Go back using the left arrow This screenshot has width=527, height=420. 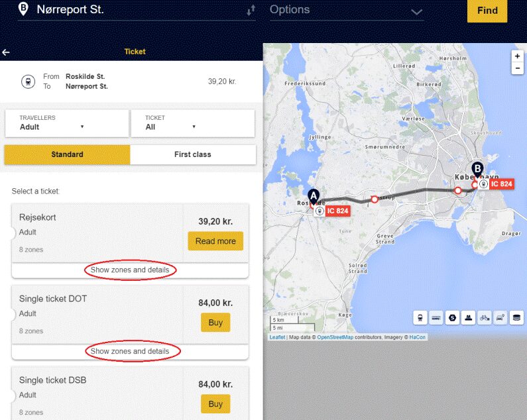point(7,52)
